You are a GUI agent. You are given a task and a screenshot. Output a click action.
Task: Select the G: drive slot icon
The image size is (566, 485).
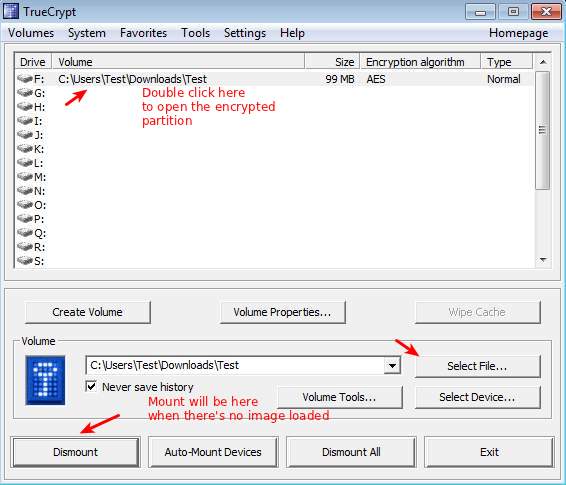[25, 93]
